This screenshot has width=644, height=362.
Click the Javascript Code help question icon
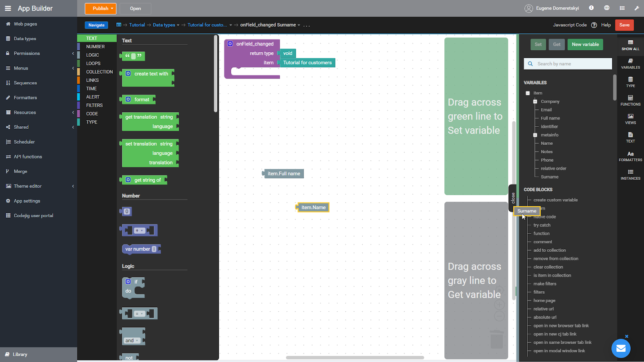click(594, 25)
